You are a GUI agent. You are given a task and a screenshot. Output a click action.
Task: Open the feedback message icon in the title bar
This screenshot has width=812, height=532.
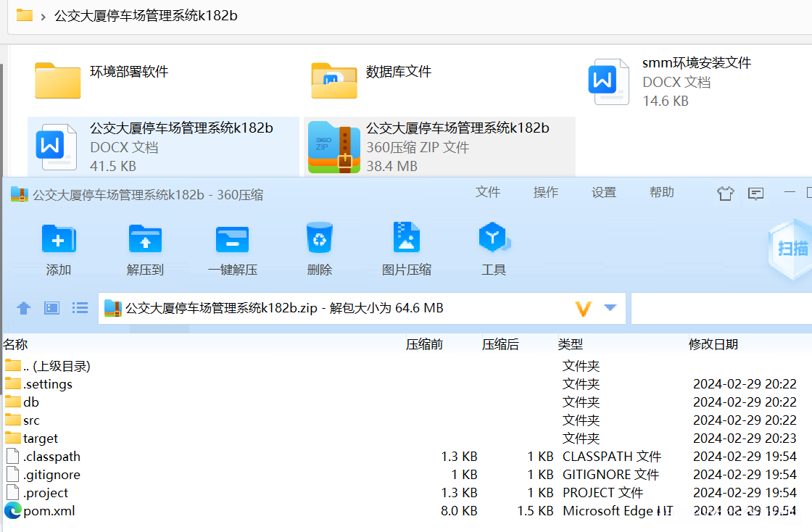[x=756, y=194]
